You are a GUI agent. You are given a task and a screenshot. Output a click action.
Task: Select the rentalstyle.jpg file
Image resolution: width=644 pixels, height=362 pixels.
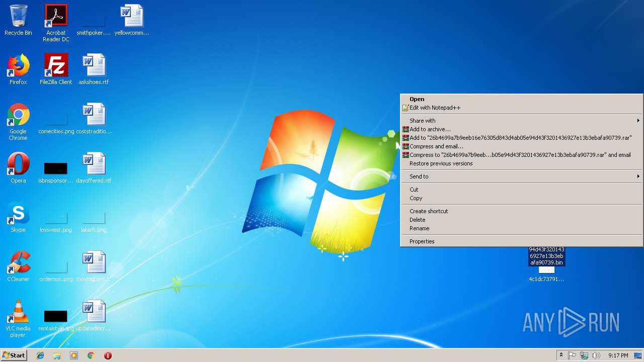[x=56, y=320]
